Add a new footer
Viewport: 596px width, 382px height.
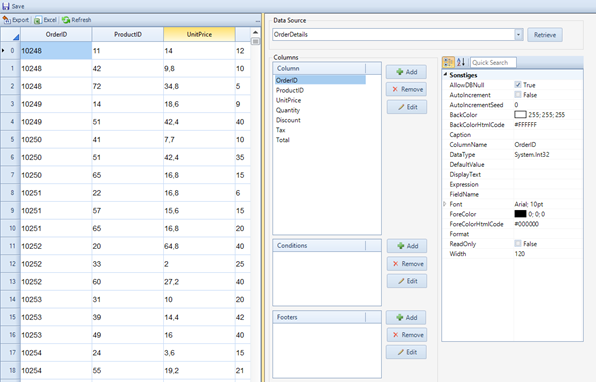pyautogui.click(x=406, y=317)
